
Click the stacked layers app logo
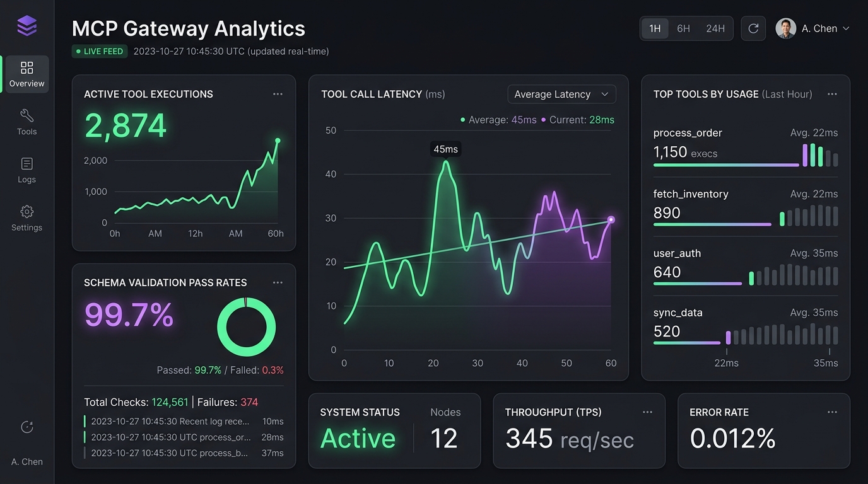(26, 26)
